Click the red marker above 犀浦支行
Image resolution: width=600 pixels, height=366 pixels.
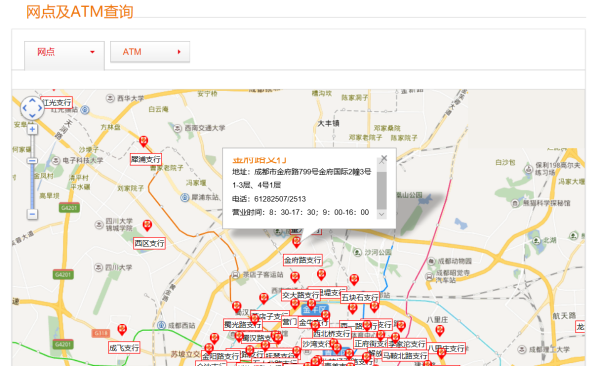(143, 141)
